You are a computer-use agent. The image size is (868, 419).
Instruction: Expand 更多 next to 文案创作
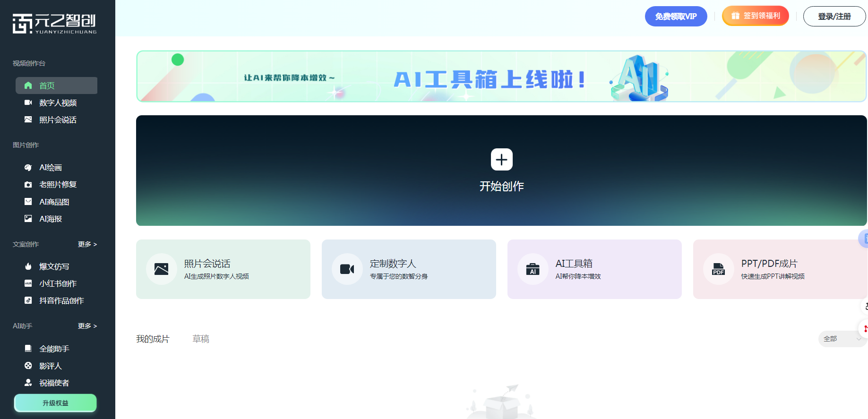[x=87, y=244]
